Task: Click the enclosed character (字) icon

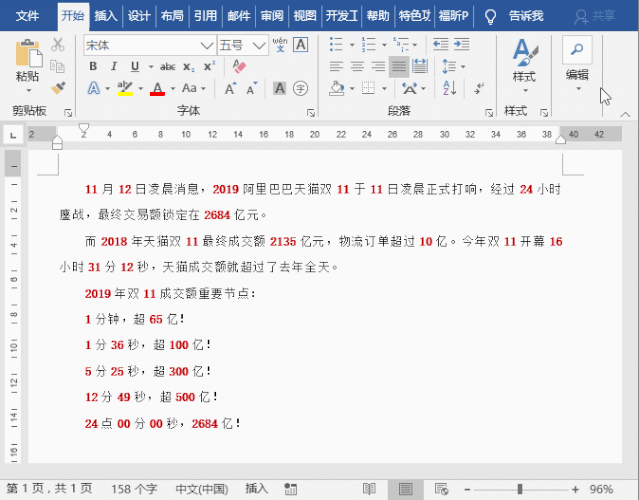Action: coord(300,88)
